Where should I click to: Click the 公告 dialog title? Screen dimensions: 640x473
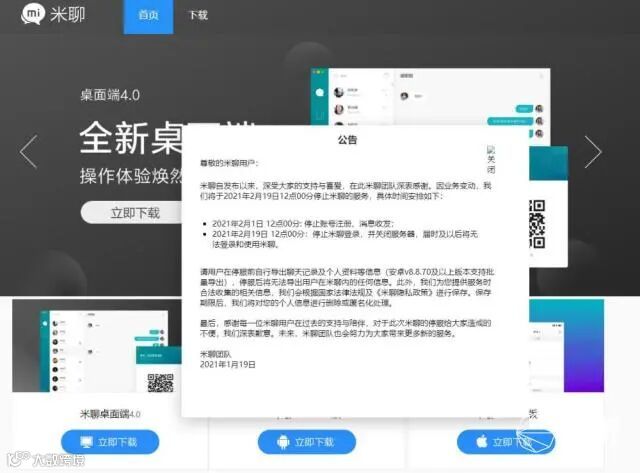[x=347, y=140]
